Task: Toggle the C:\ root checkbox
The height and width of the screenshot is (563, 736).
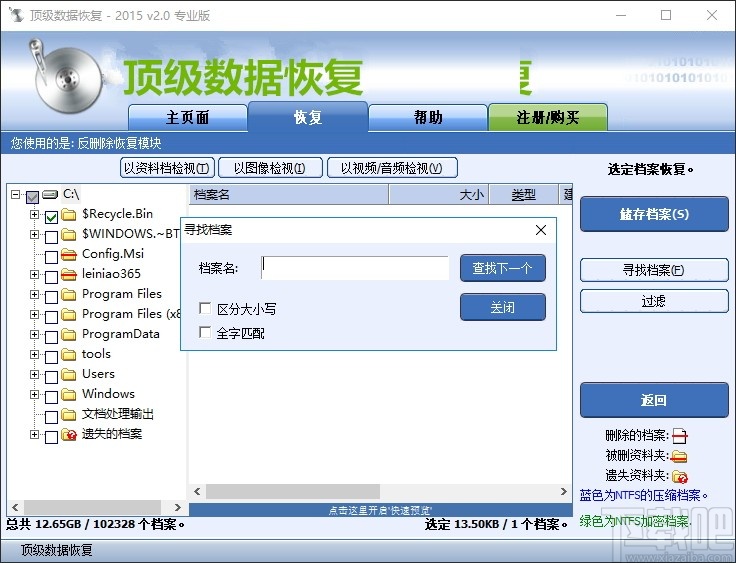Action: click(32, 197)
